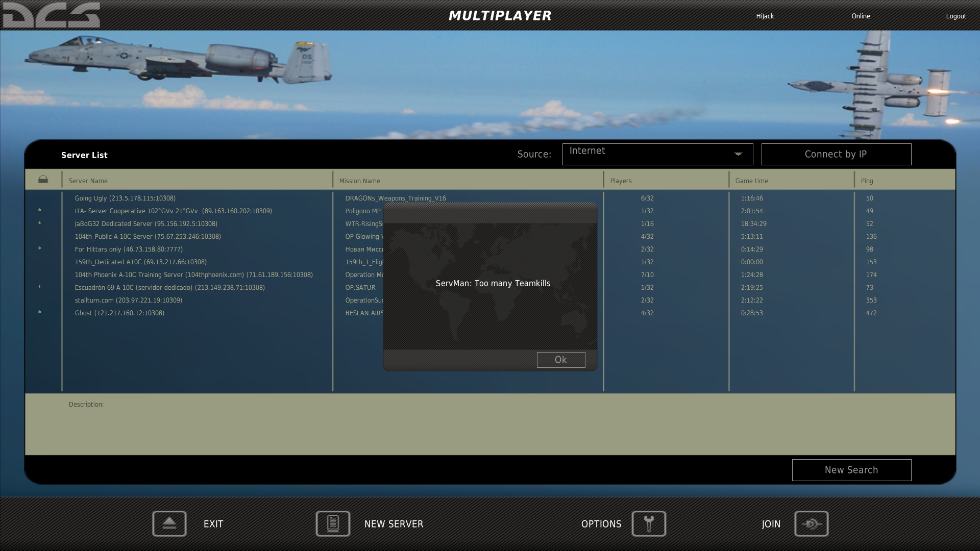Sort by Ping column header
980x551 pixels.
click(867, 181)
